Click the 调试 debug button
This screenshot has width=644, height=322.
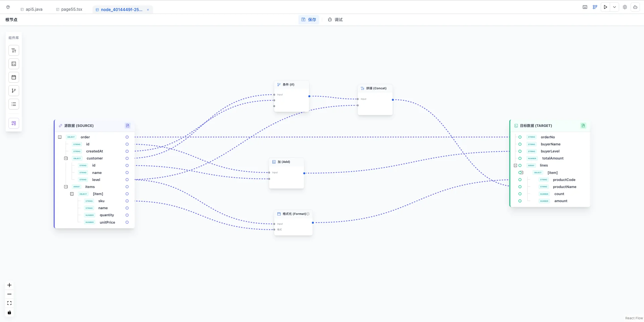[335, 20]
